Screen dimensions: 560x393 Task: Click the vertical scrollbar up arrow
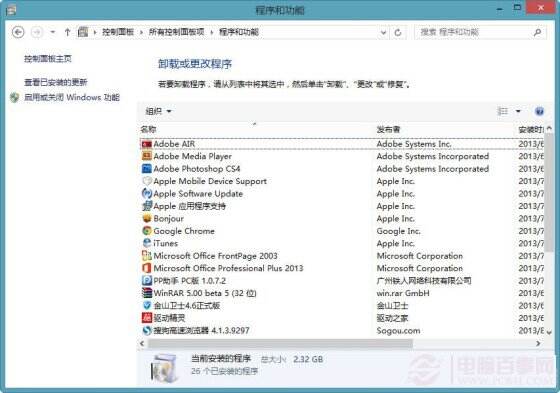pos(549,128)
